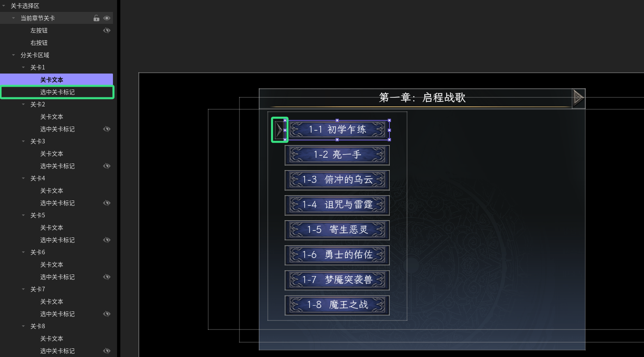Viewport: 644px width, 357px height.
Task: Click the lock icon on 当前章节关卡
Action: [x=96, y=18]
